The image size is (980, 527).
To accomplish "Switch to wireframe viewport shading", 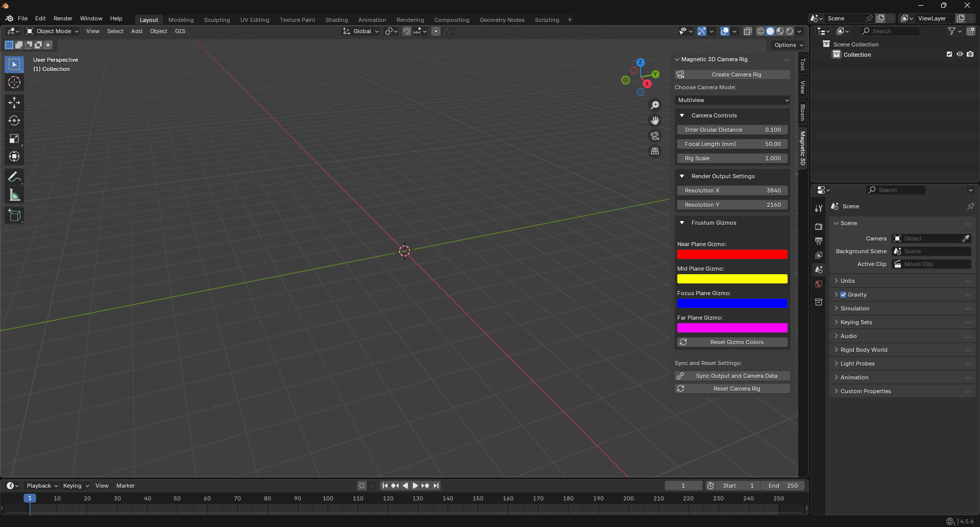I will click(760, 31).
